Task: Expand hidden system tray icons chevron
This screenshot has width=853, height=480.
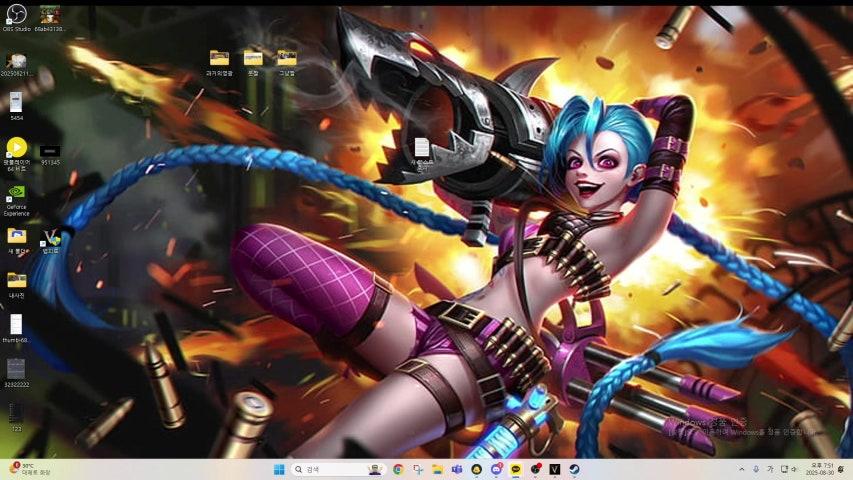Action: (741, 469)
